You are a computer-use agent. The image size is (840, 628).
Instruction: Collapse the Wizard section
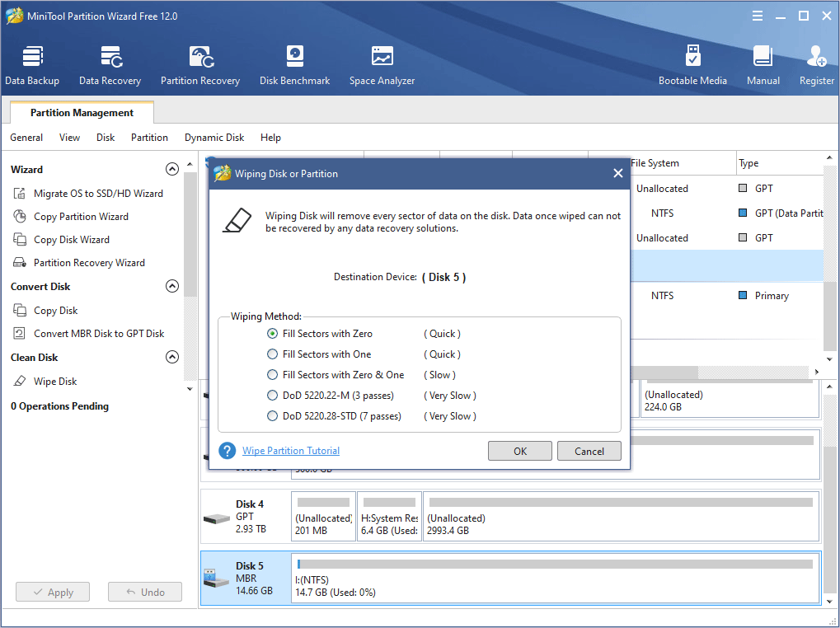[x=172, y=169]
